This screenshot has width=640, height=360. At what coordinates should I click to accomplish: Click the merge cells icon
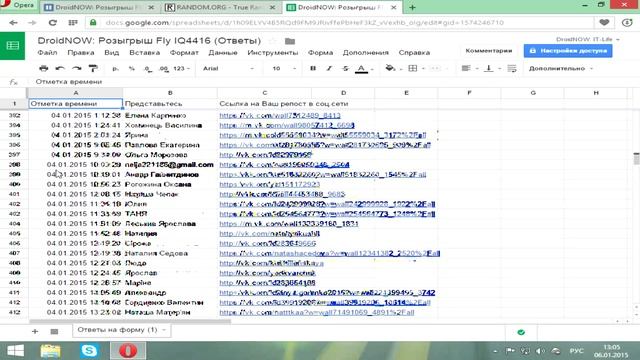pyautogui.click(x=435, y=68)
